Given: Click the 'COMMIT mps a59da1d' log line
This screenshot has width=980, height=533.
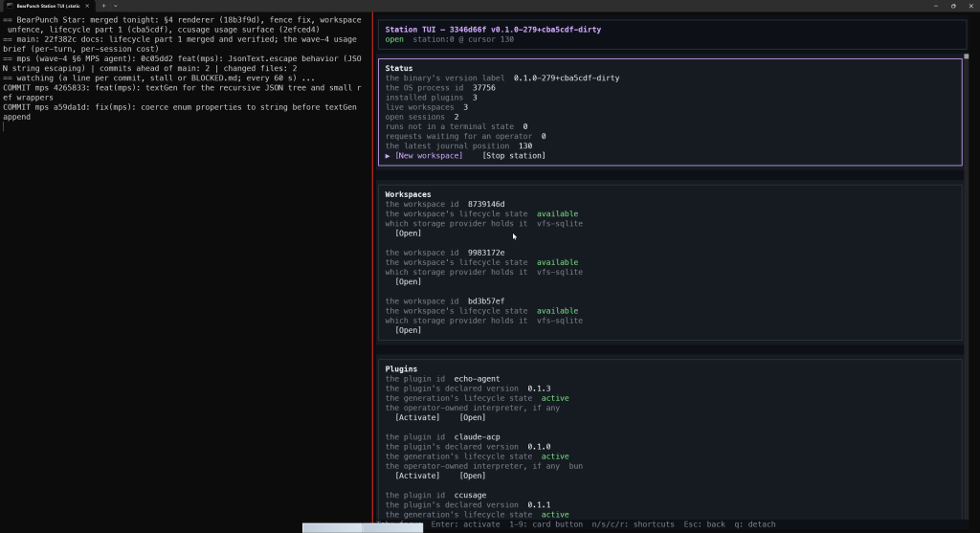Looking at the screenshot, I should [180, 112].
